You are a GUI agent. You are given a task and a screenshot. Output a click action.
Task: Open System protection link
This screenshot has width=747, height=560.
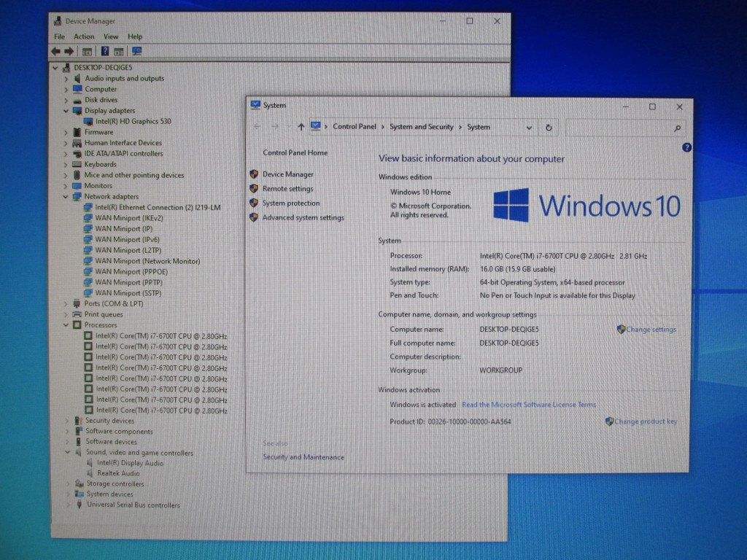(291, 203)
